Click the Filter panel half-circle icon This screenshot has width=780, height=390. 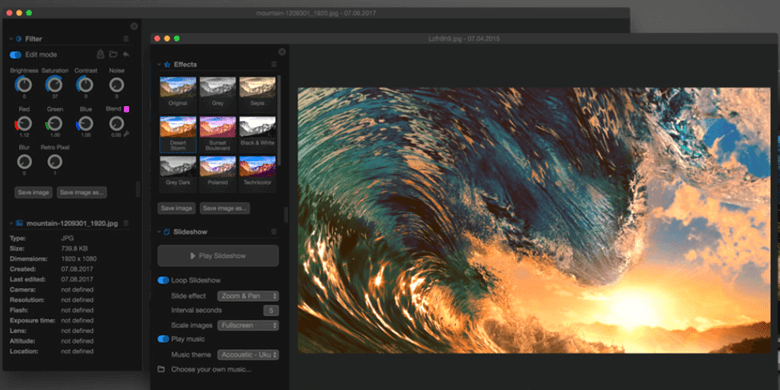click(19, 39)
